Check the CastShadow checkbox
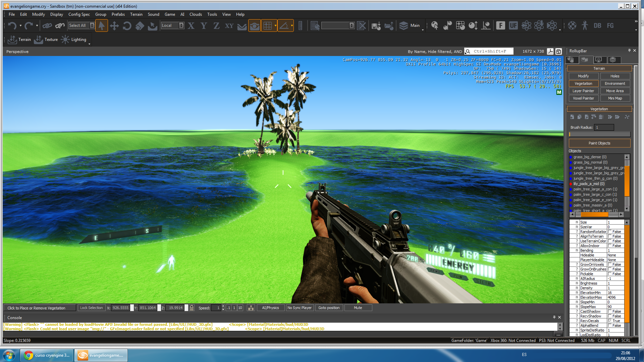The height and width of the screenshot is (362, 644). point(610,311)
